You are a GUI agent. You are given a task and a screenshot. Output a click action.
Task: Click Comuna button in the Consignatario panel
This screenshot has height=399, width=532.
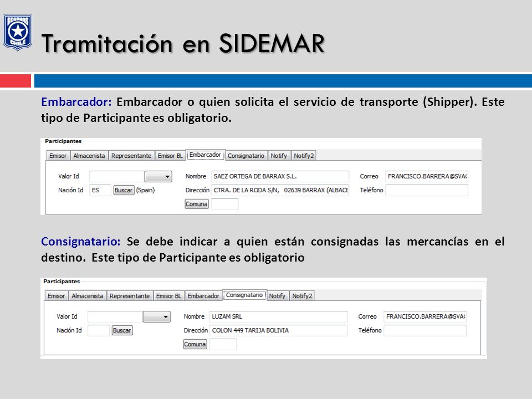point(195,344)
